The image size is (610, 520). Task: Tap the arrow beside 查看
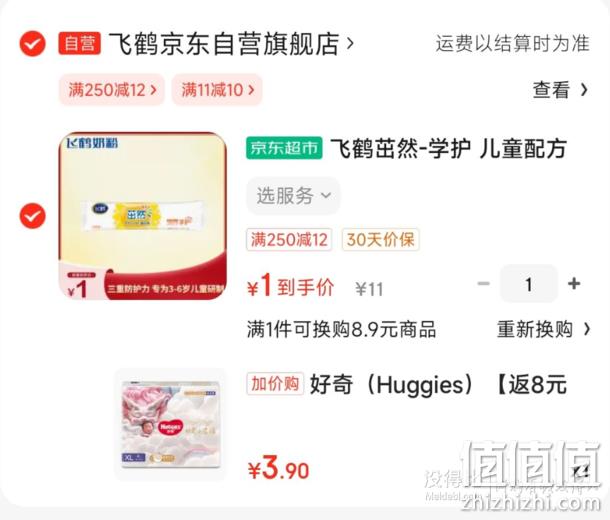point(584,90)
